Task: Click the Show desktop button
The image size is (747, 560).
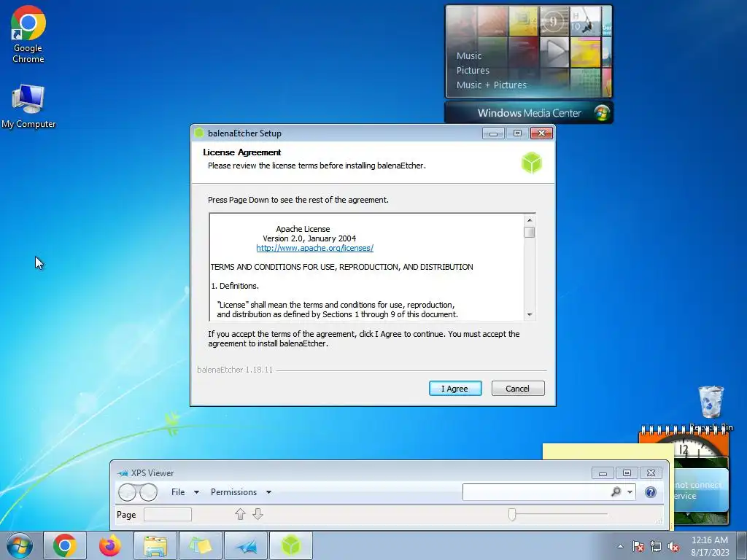Action: click(742, 546)
